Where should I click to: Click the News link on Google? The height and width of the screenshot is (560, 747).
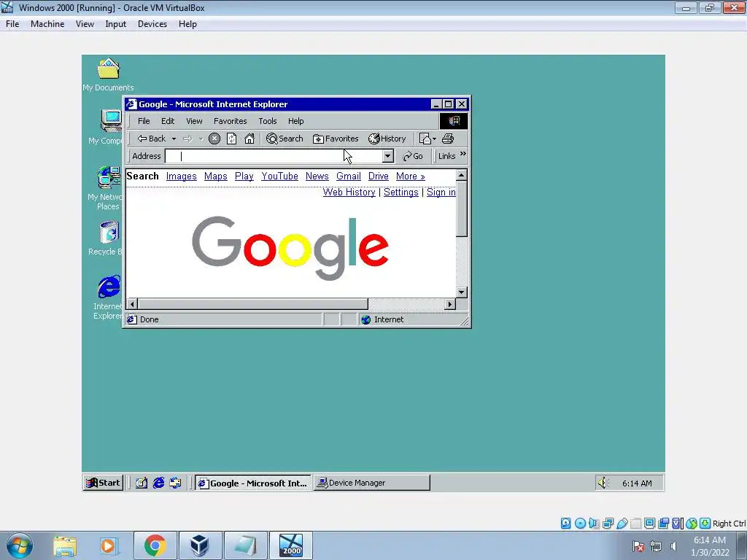point(317,176)
